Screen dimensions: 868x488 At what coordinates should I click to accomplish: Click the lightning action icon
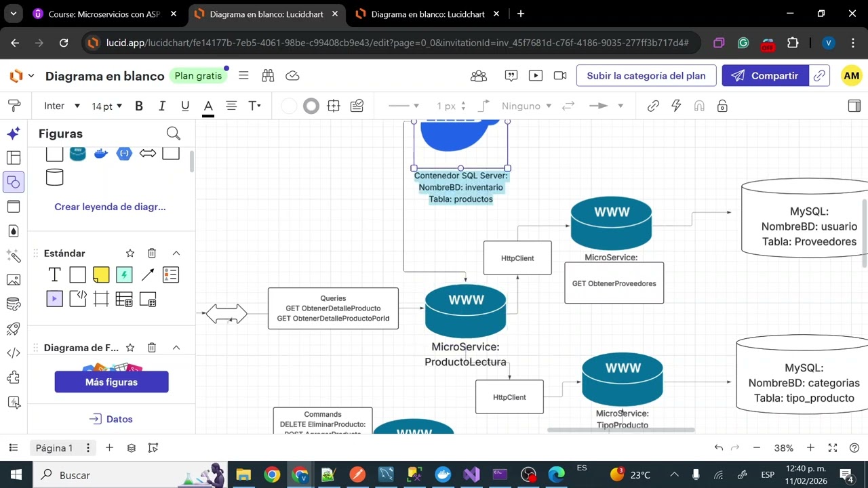[676, 106]
